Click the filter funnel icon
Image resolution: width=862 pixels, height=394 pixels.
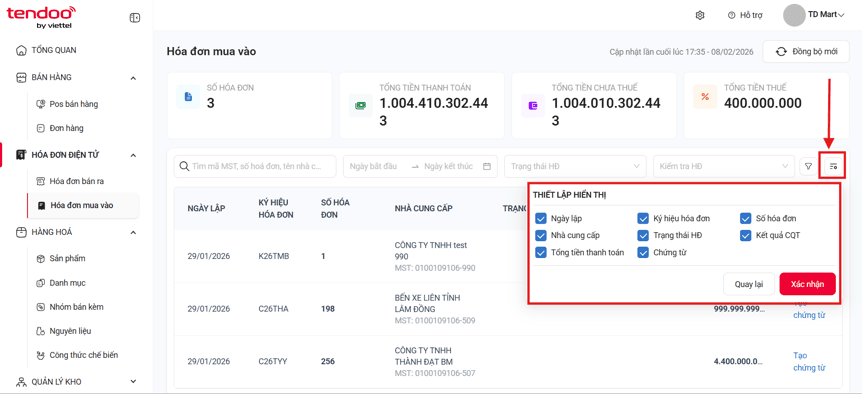[x=808, y=166]
